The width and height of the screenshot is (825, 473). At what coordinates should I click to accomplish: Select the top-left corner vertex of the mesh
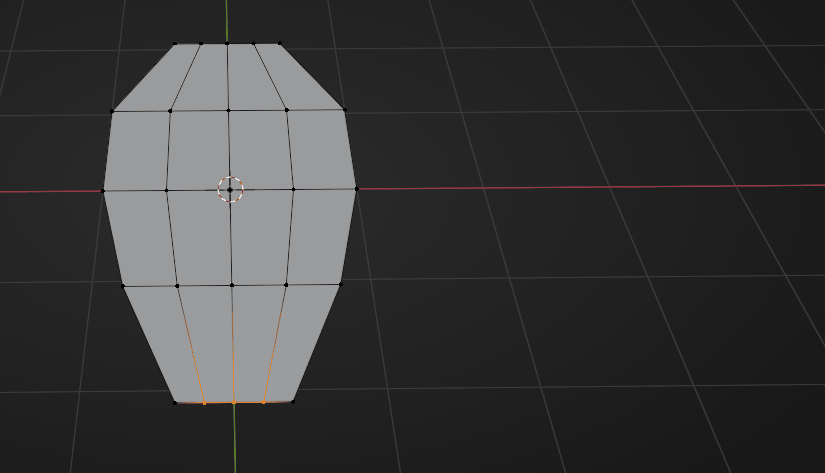pos(175,44)
